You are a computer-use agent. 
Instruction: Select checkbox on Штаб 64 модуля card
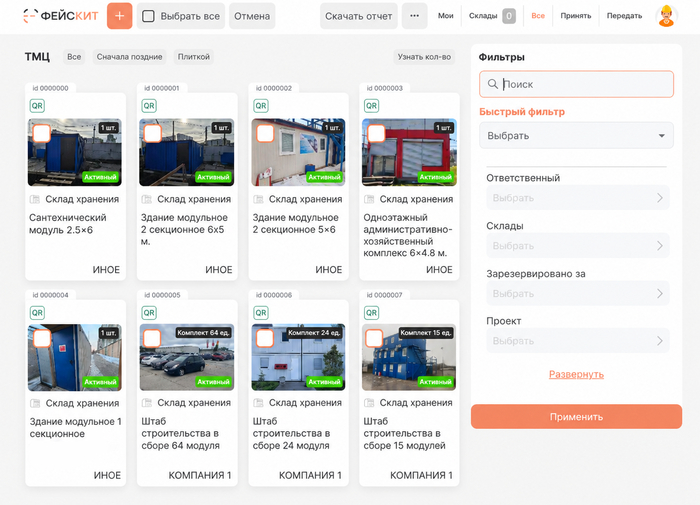[152, 338]
